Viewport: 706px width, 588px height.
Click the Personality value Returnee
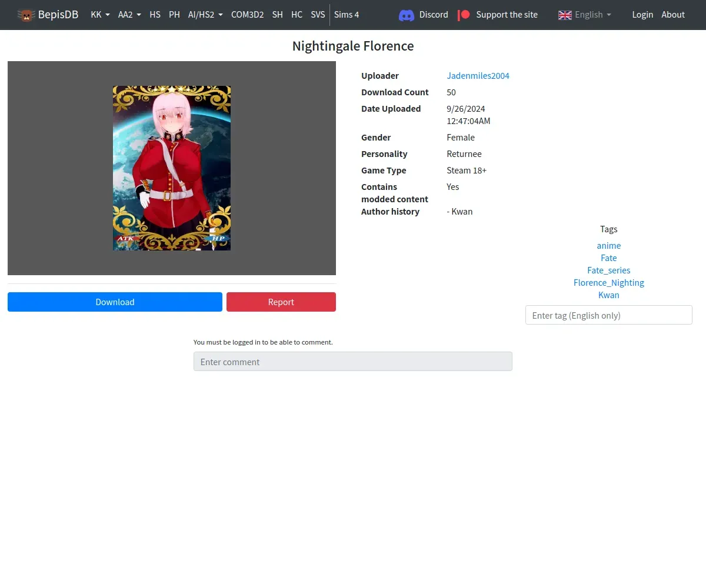(x=464, y=154)
